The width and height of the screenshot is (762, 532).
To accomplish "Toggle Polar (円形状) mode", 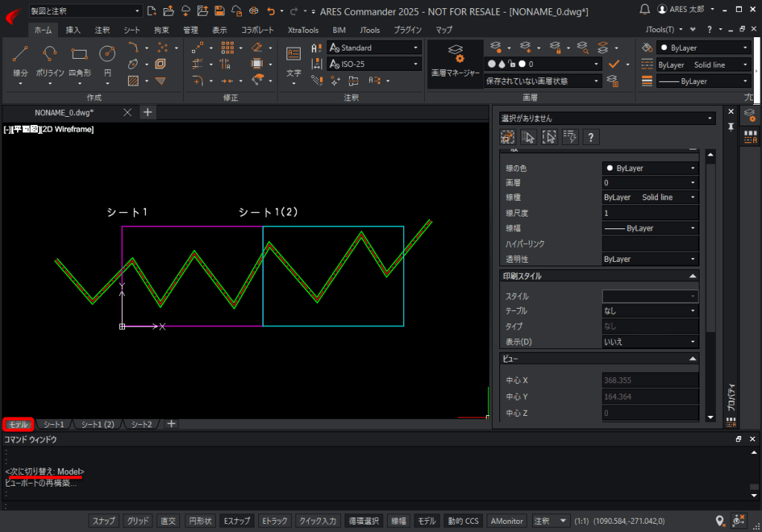I will click(x=200, y=521).
